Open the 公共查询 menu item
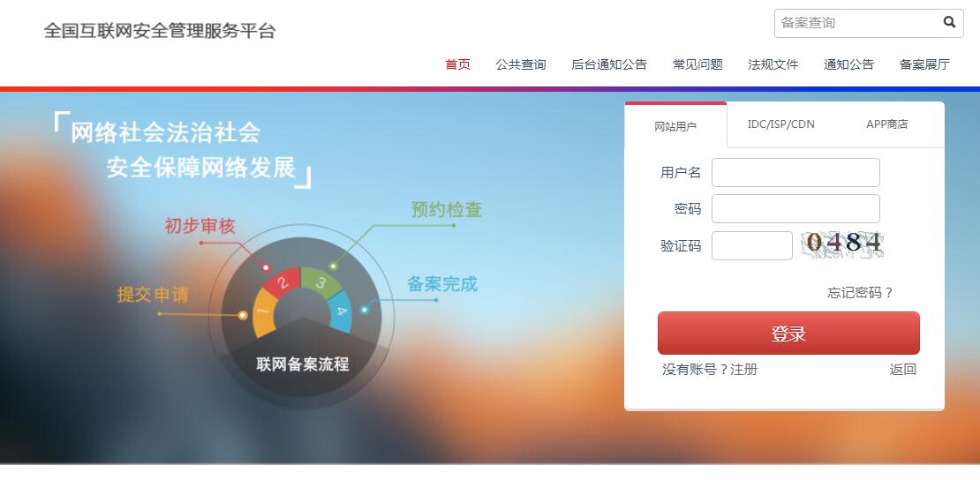The width and height of the screenshot is (980, 480). [x=521, y=64]
